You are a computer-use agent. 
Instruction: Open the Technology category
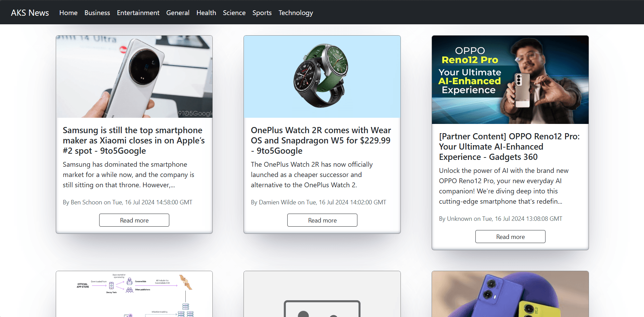(296, 13)
